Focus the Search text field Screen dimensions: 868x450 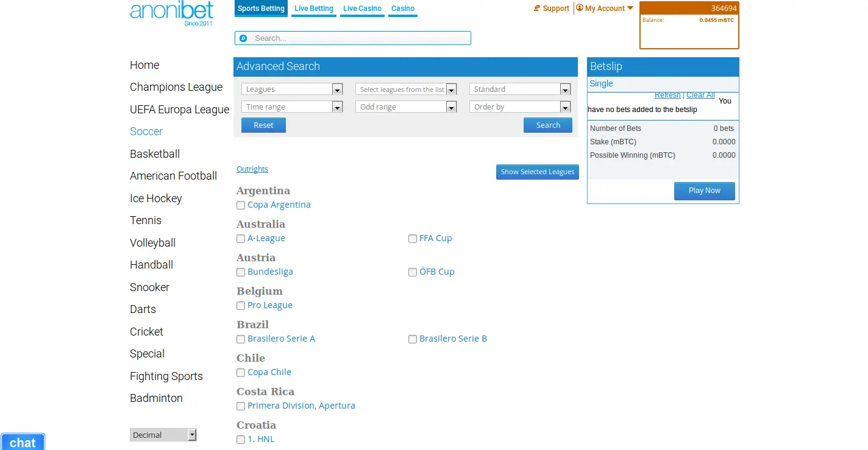(x=353, y=38)
